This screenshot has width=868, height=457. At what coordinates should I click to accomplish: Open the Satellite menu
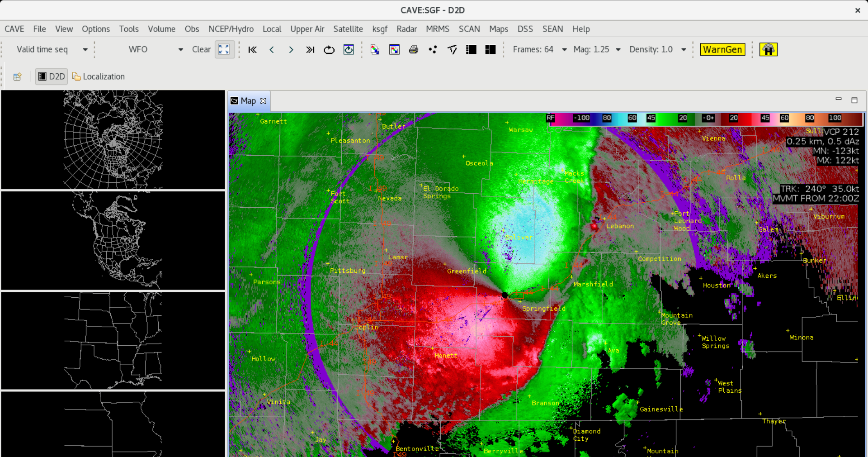(348, 29)
